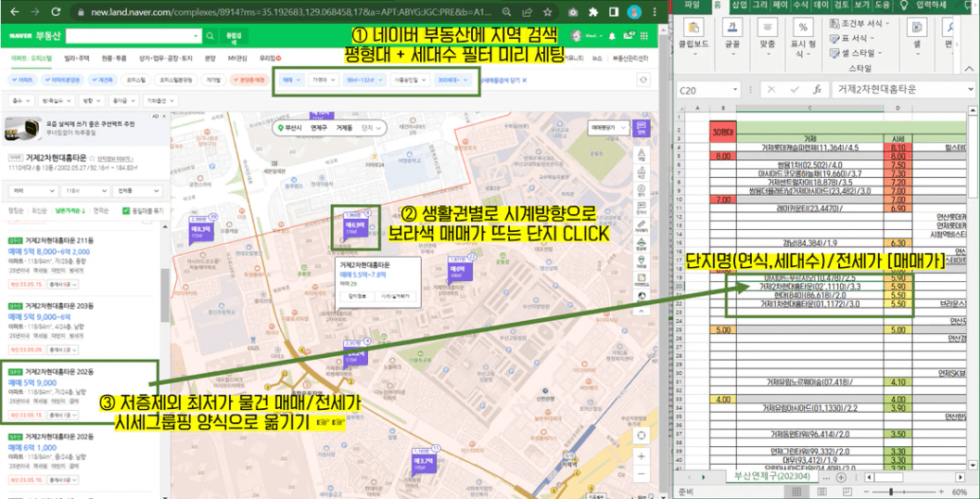Image resolution: width=980 pixels, height=499 pixels.
Task: Open the 118㎡ size dropdown in listing panel
Action: pos(85,191)
